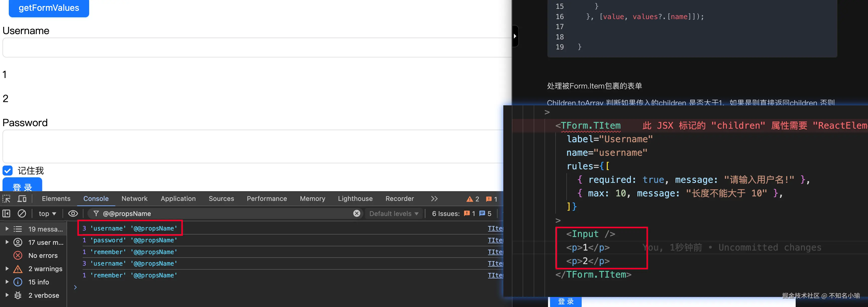Clear the @@propsName filter text

[x=356, y=213]
